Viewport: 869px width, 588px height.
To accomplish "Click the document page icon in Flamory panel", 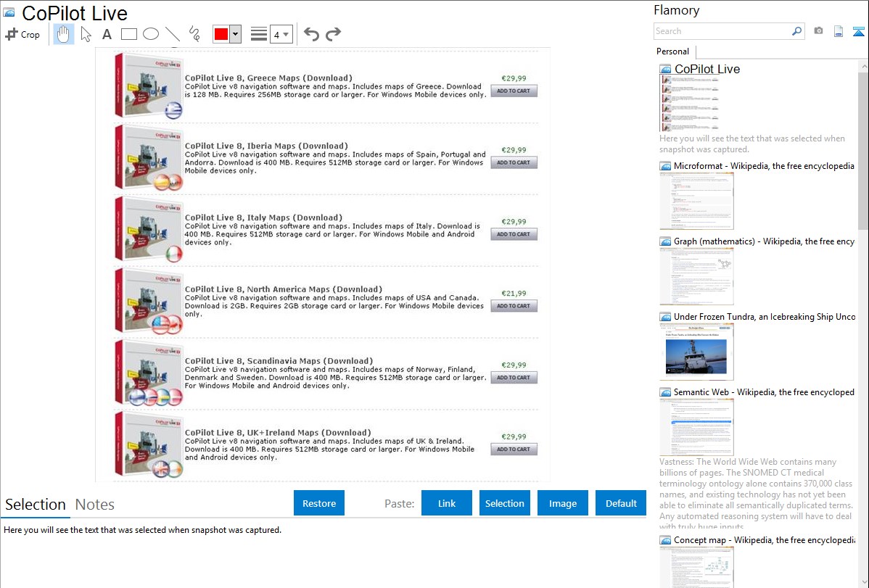I will [839, 31].
